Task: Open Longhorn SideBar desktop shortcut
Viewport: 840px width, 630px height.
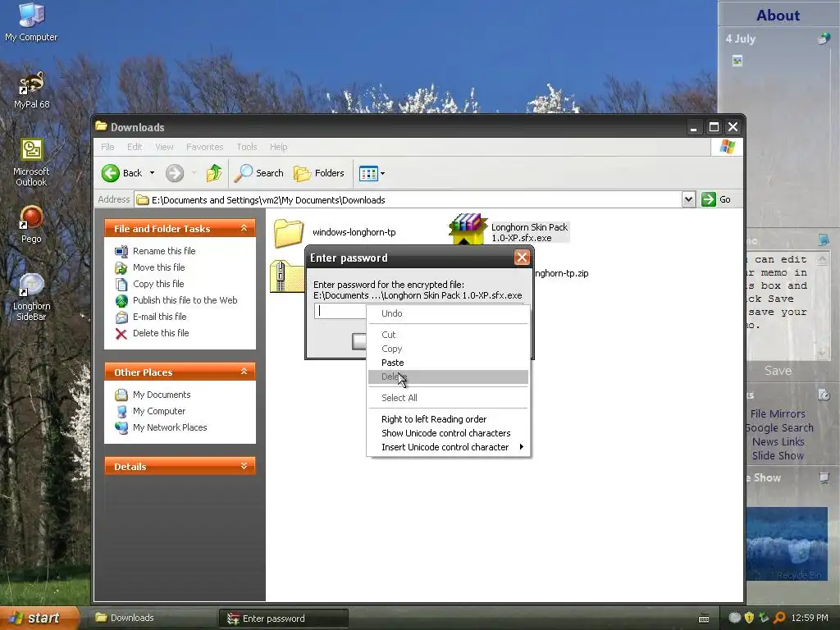Action: [31, 297]
